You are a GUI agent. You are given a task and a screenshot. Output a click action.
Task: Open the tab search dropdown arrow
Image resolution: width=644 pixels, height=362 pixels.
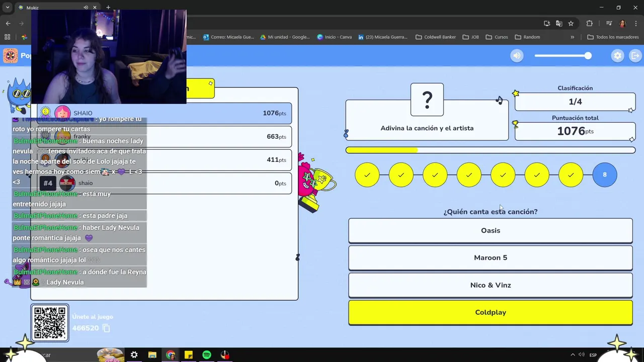coord(8,8)
